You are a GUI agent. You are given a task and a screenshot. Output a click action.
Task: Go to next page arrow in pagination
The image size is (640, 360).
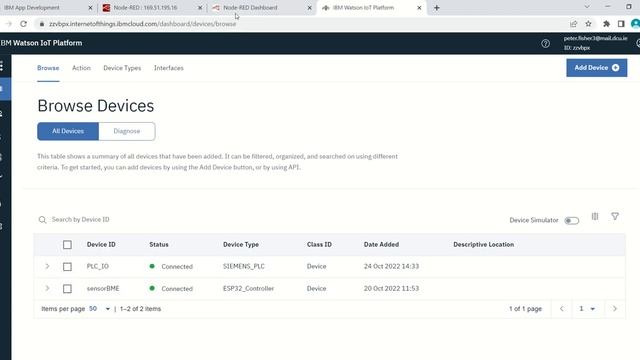[615, 309]
